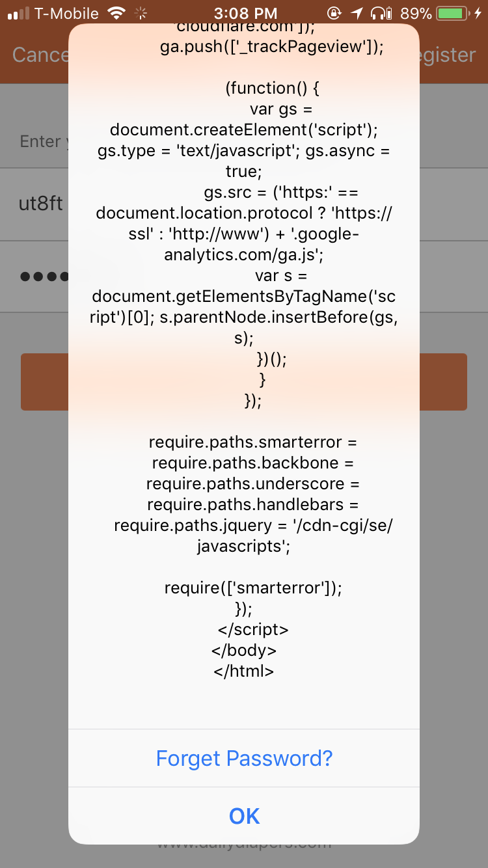Open the Forget Password? option

click(244, 758)
